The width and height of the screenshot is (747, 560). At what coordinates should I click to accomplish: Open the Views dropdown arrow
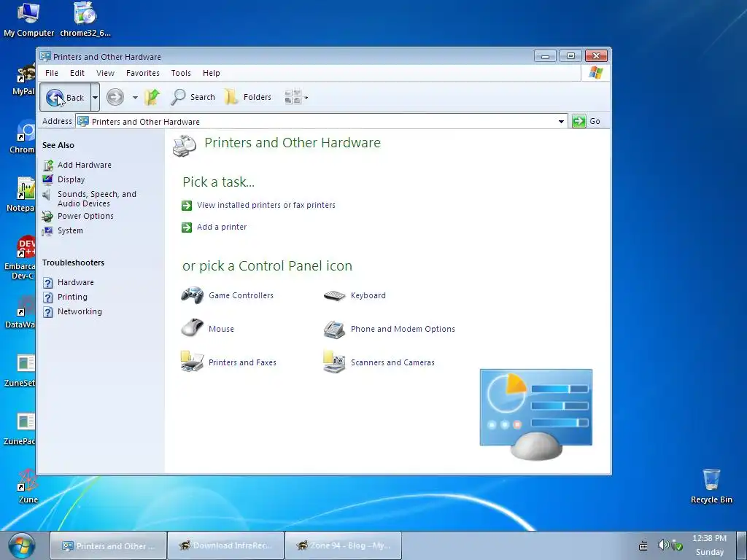point(306,98)
